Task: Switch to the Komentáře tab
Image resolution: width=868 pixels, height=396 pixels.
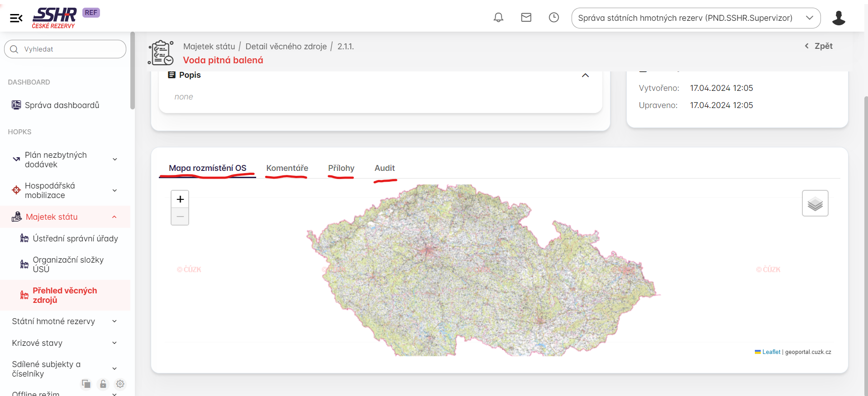Action: point(287,168)
